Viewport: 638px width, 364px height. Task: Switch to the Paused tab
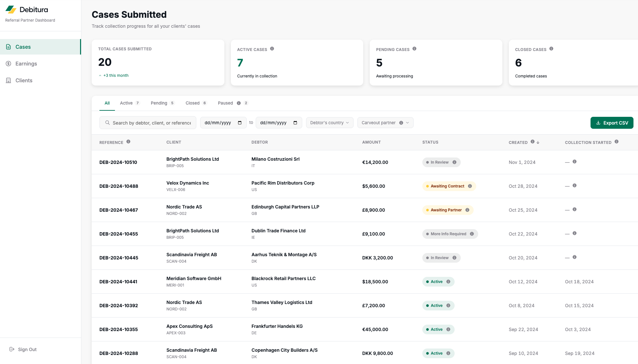pos(225,103)
